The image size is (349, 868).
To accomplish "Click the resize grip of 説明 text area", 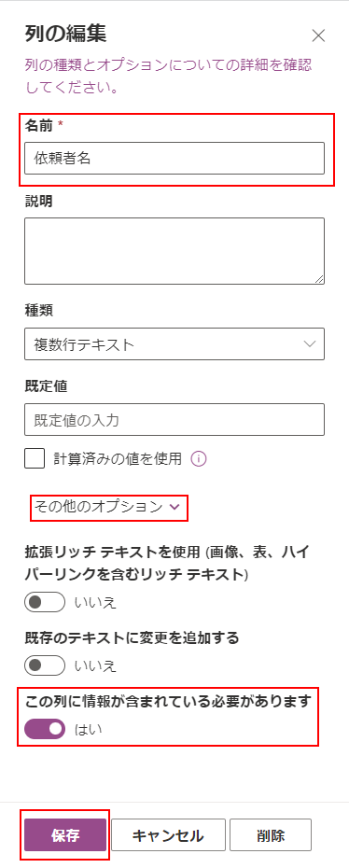I will (x=319, y=279).
